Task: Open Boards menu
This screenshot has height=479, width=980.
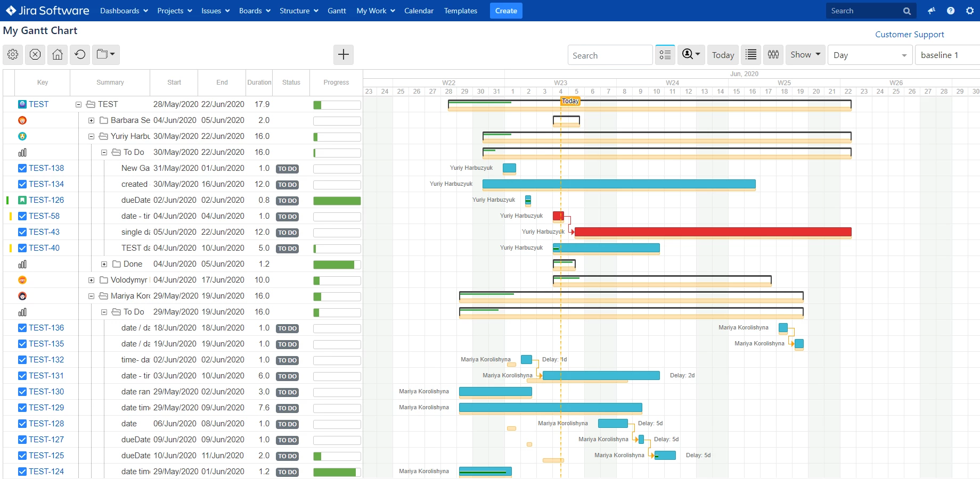Action: [255, 11]
